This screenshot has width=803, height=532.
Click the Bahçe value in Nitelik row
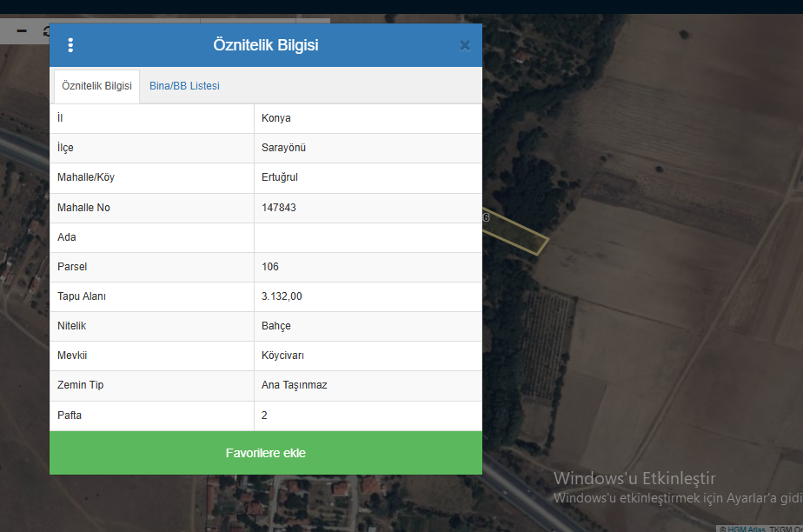point(276,326)
